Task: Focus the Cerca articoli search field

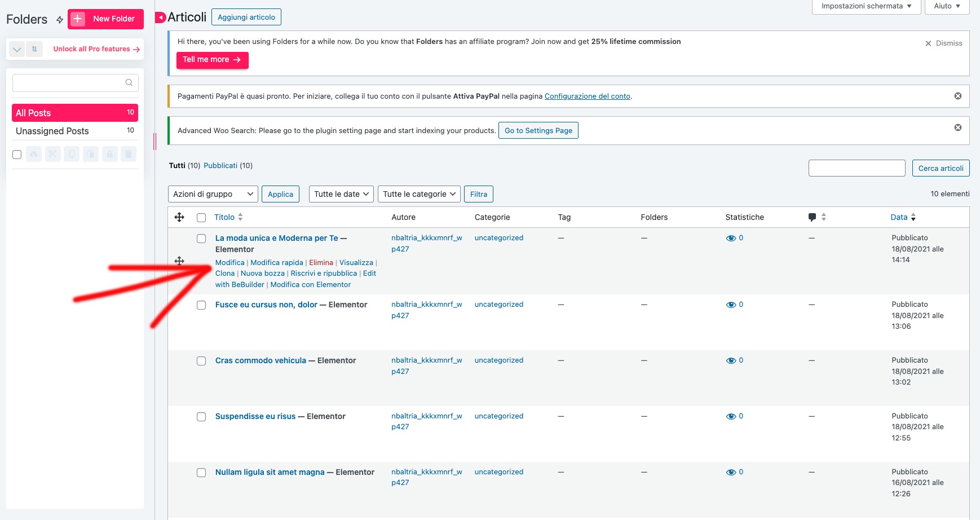Action: pos(856,168)
